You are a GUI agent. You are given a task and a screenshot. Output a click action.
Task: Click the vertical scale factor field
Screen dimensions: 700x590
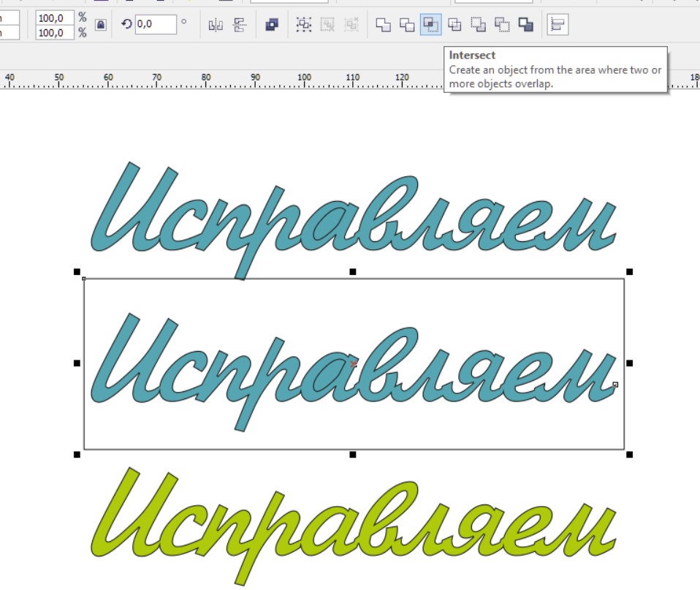pyautogui.click(x=55, y=33)
